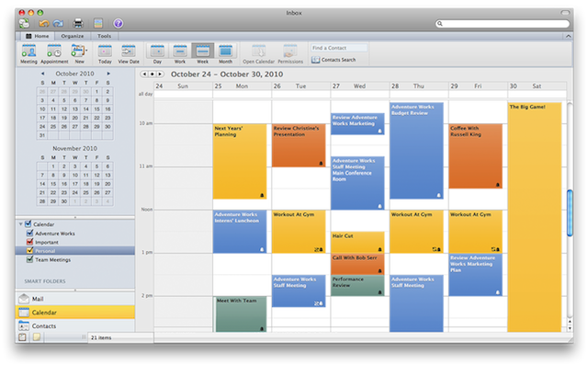Open the Organize tab

(73, 36)
